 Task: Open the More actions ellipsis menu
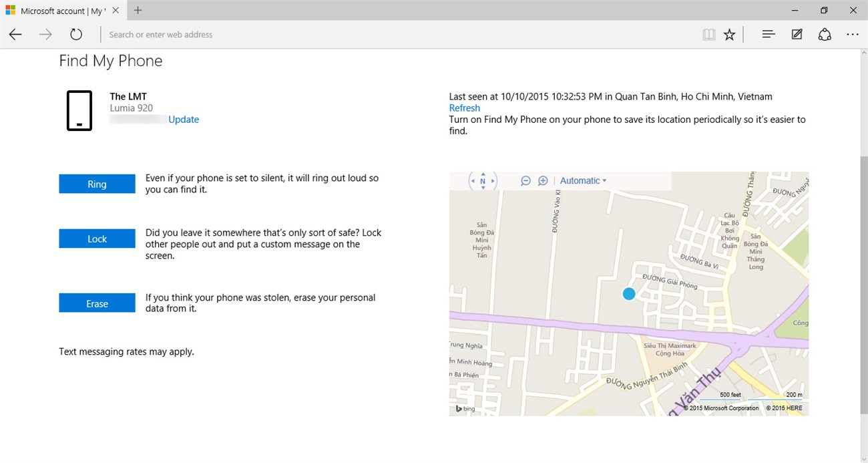pos(853,35)
